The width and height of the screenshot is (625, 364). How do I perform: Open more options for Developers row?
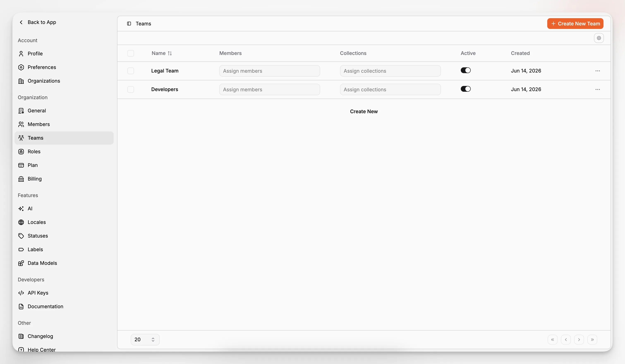point(597,89)
